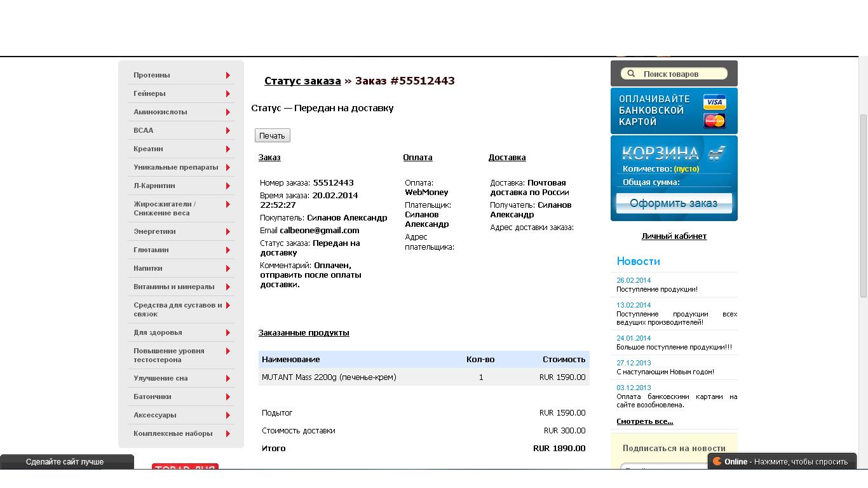The image size is (868, 488).
Task: Expand the Напитки category arrow
Action: tap(227, 269)
